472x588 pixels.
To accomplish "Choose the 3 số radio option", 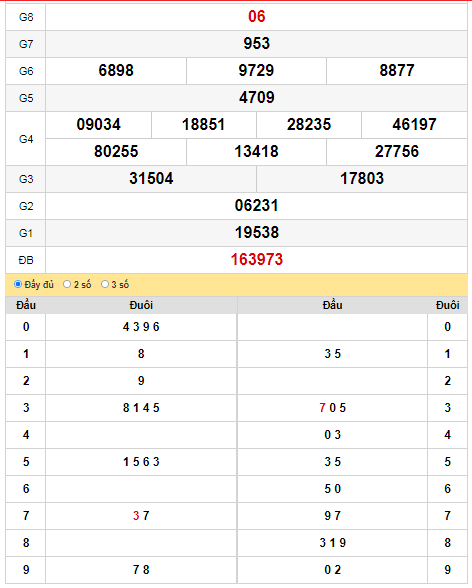I will pyautogui.click(x=105, y=284).
